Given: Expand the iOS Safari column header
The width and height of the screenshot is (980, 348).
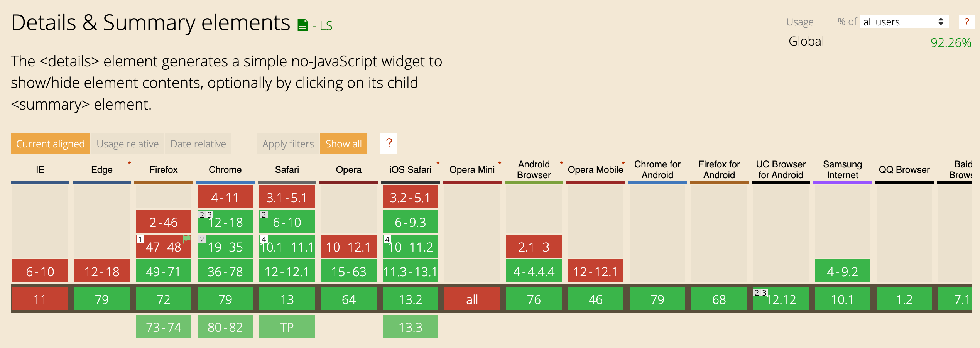Looking at the screenshot, I should point(410,169).
